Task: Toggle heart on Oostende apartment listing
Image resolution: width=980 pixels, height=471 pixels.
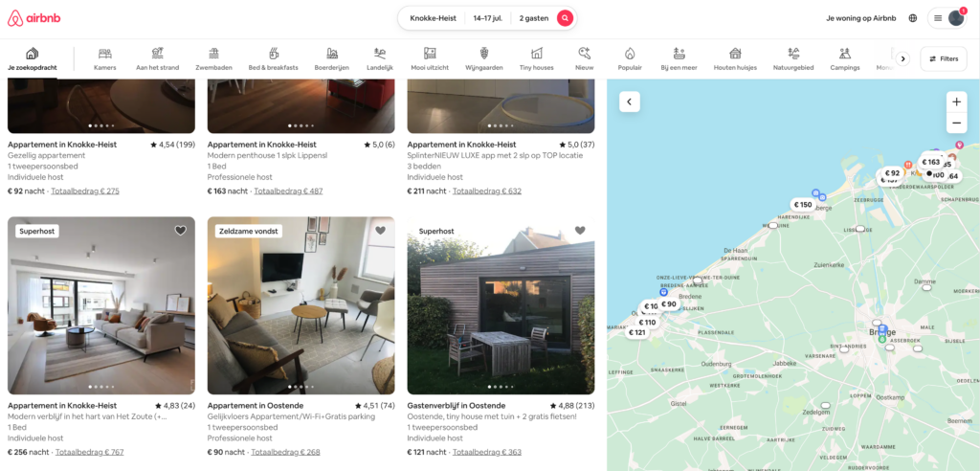Action: 380,231
